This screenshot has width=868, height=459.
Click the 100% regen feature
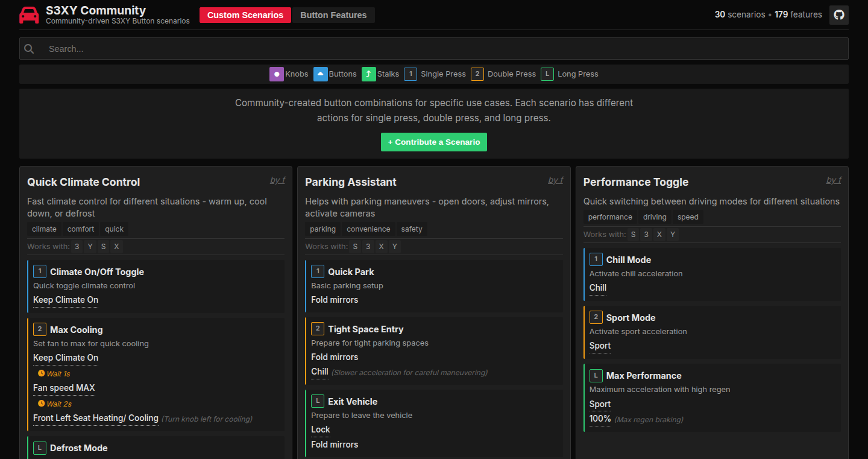[600, 419]
